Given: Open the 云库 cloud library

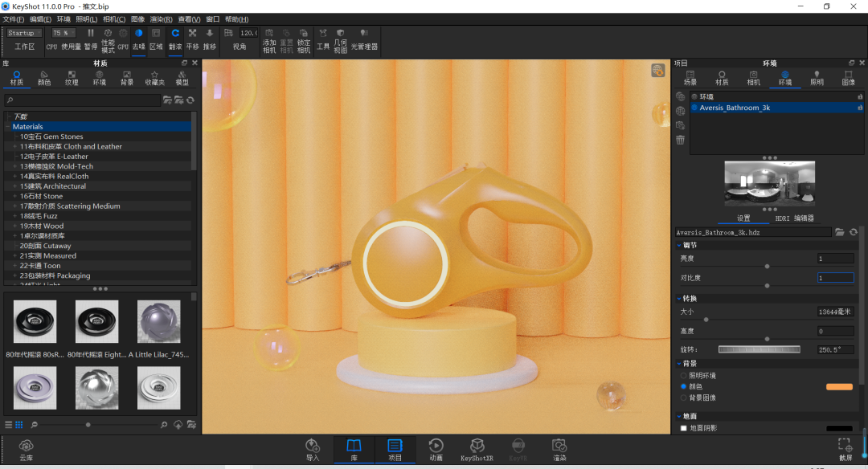Looking at the screenshot, I should (26, 451).
